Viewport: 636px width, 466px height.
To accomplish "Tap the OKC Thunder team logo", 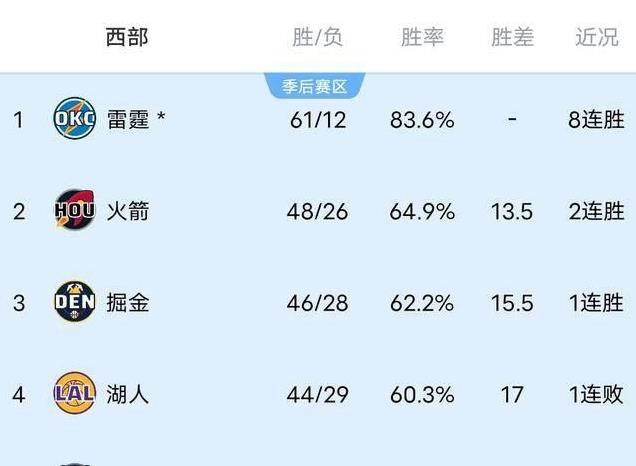I will (x=75, y=118).
